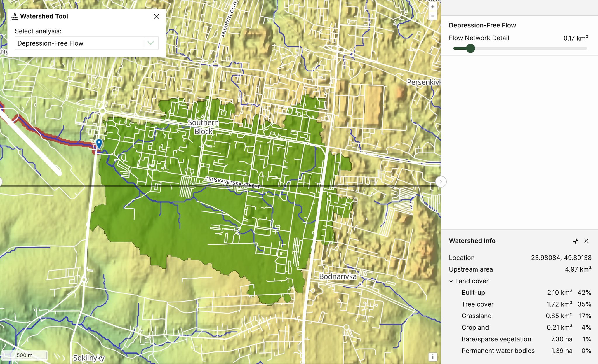Open the Depression-Free Flow analysis dropdown

tap(79, 43)
